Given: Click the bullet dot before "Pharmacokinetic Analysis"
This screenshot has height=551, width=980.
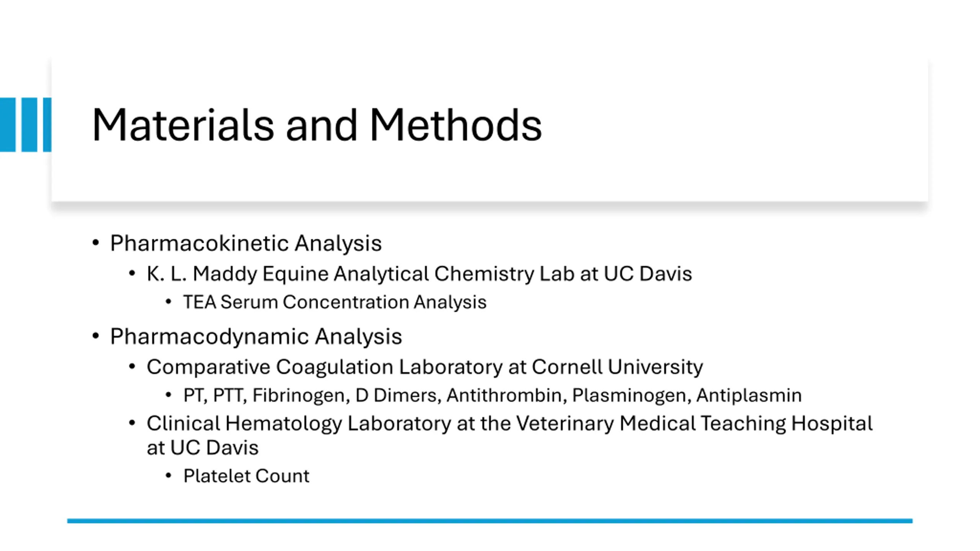Looking at the screenshot, I should click(96, 243).
